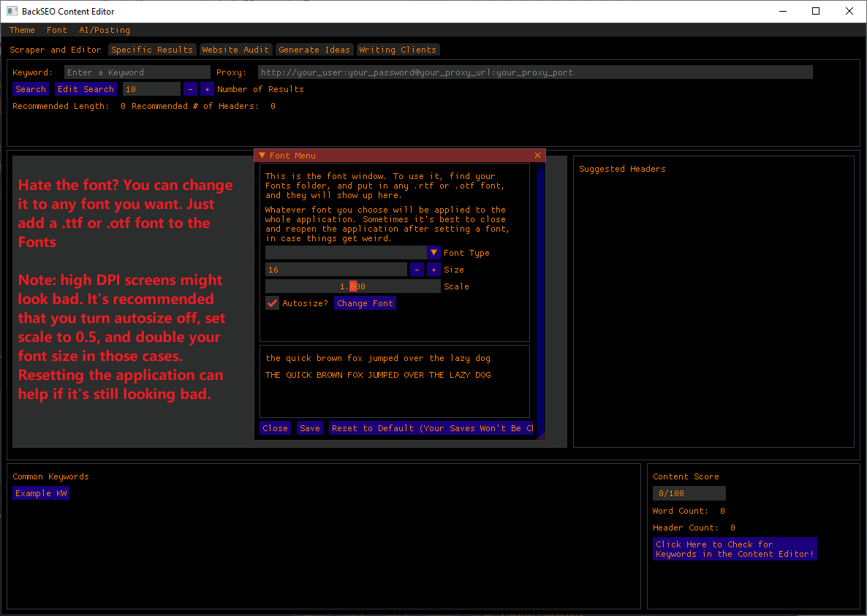Increase Number of Results with plus button
Image resolution: width=867 pixels, height=616 pixels.
point(207,89)
